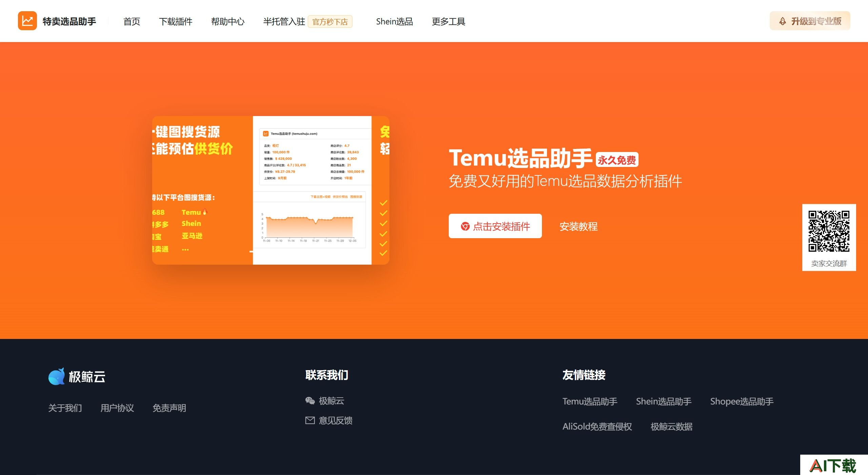Open 免责声明 footer link
The height and width of the screenshot is (475, 868).
[x=169, y=408]
